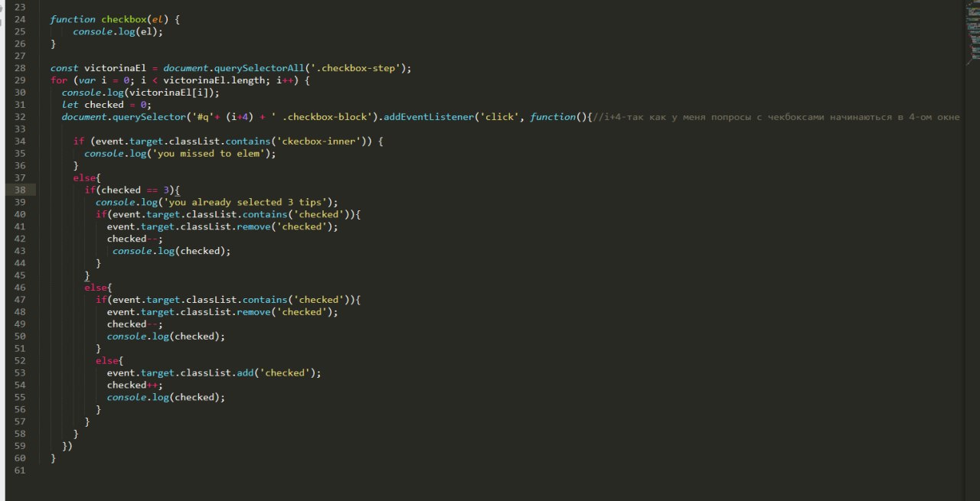The height and width of the screenshot is (501, 980).
Task: Click the 'el' parameter in function signature
Action: click(157, 19)
